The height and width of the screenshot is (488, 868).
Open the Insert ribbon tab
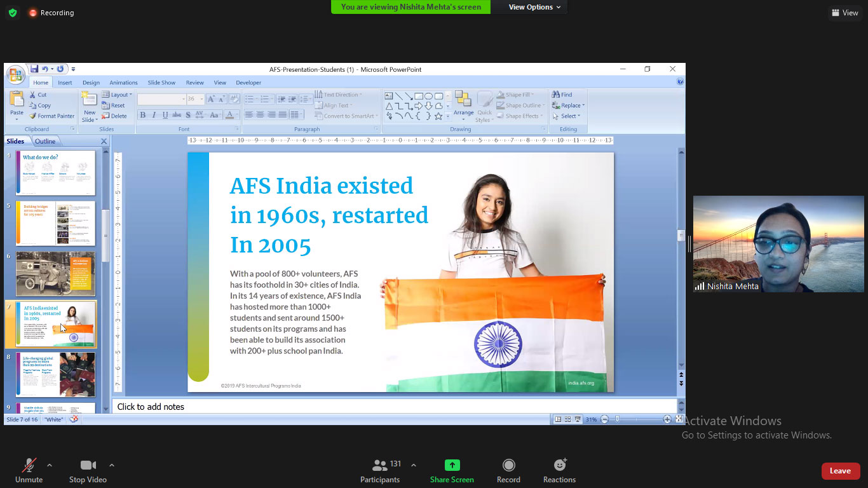coord(65,83)
